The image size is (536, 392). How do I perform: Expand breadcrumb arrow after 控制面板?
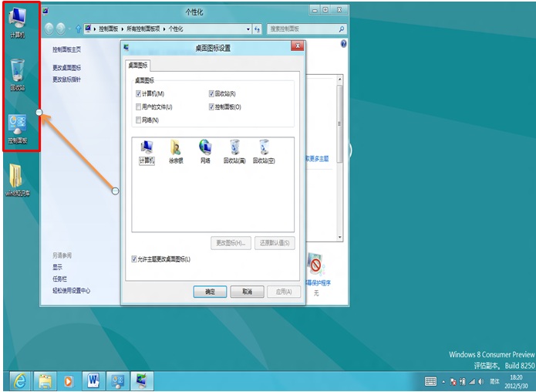tap(123, 29)
